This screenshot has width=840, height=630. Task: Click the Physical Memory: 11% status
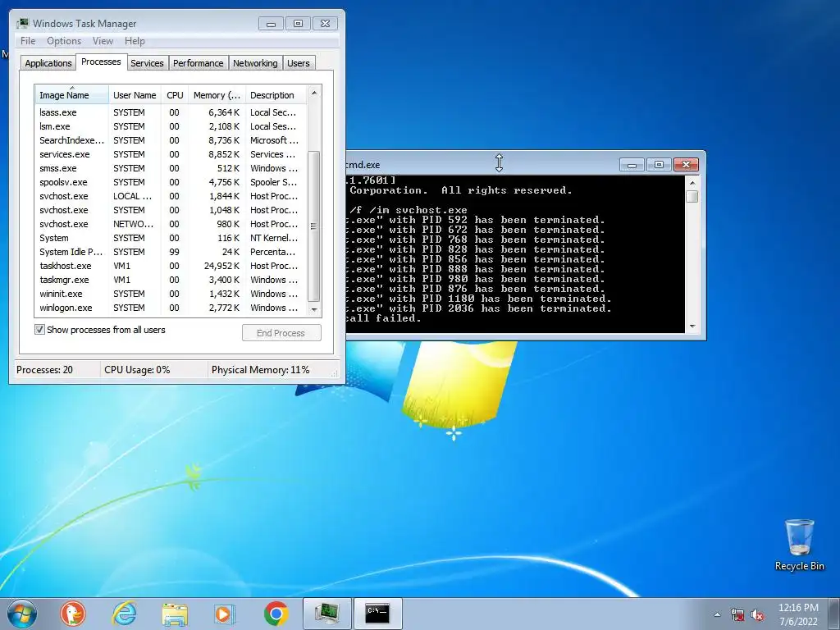click(x=260, y=370)
